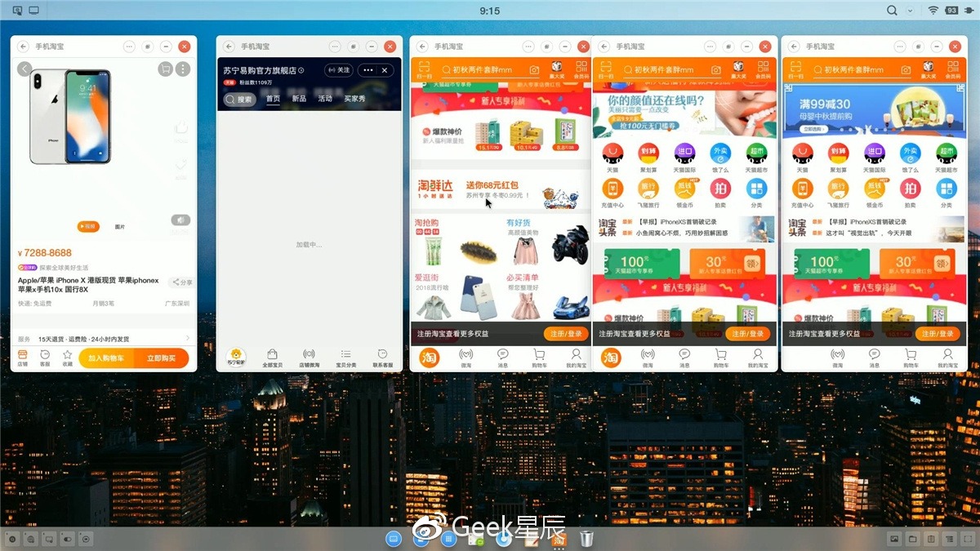Click the price text ¥7288-8688
Image resolution: width=980 pixels, height=551 pixels.
45,253
